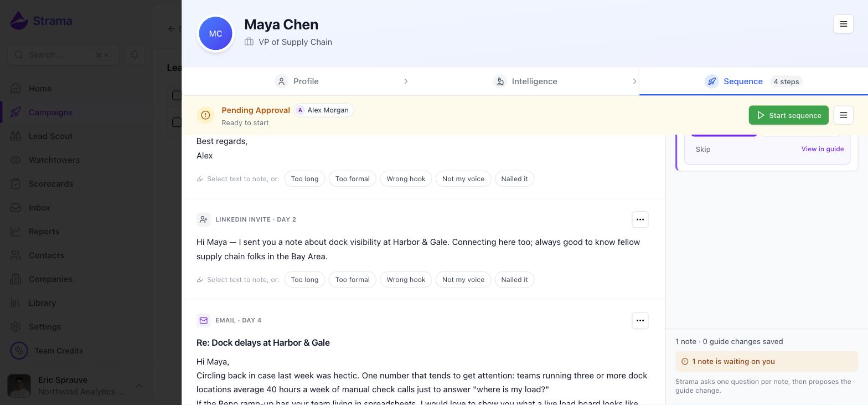Click the Settings gear icon

coord(15,327)
